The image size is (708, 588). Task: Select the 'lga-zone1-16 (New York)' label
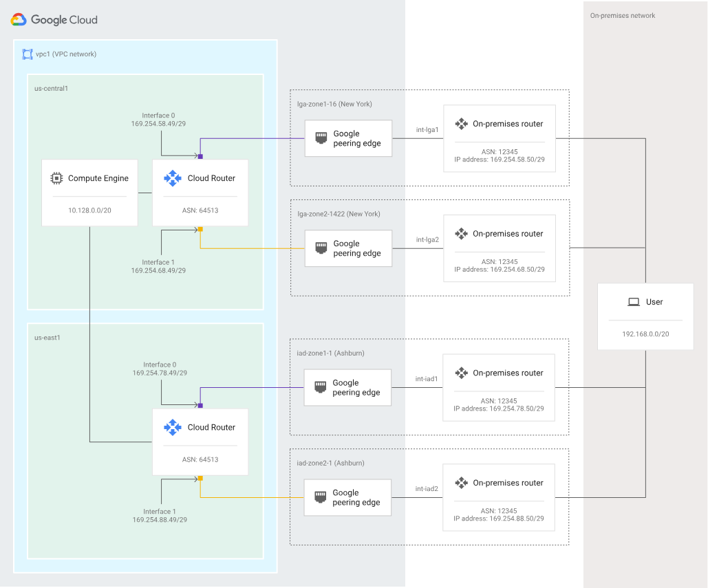click(334, 105)
